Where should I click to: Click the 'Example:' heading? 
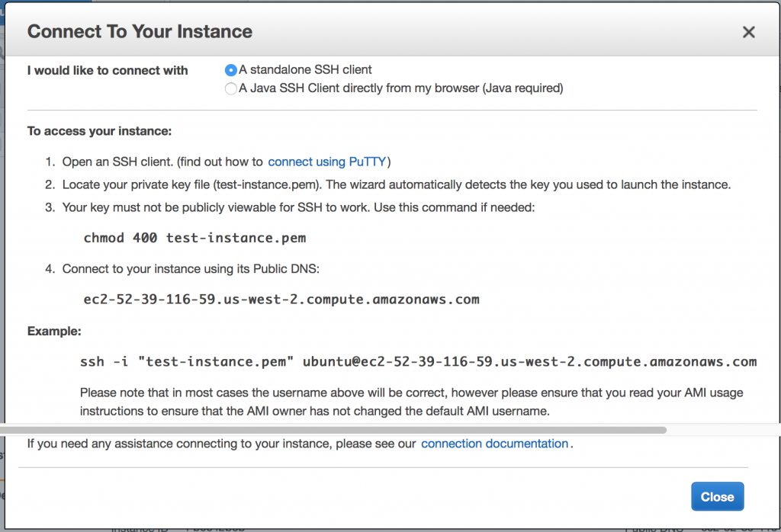[54, 332]
